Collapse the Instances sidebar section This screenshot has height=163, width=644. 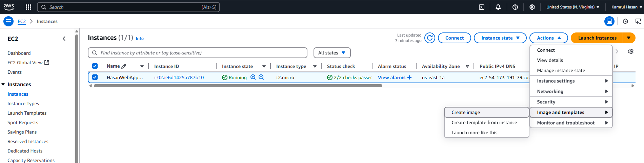(x=3, y=84)
